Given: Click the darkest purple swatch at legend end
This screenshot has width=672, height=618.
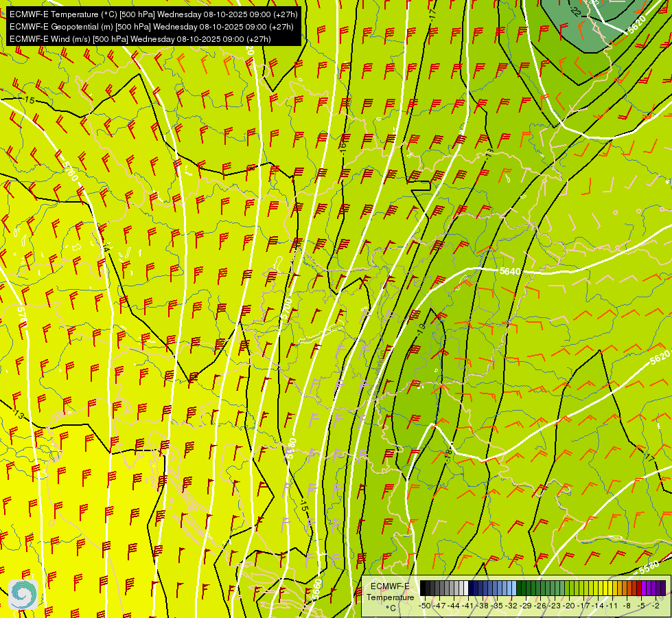Looking at the screenshot, I should (x=664, y=588).
